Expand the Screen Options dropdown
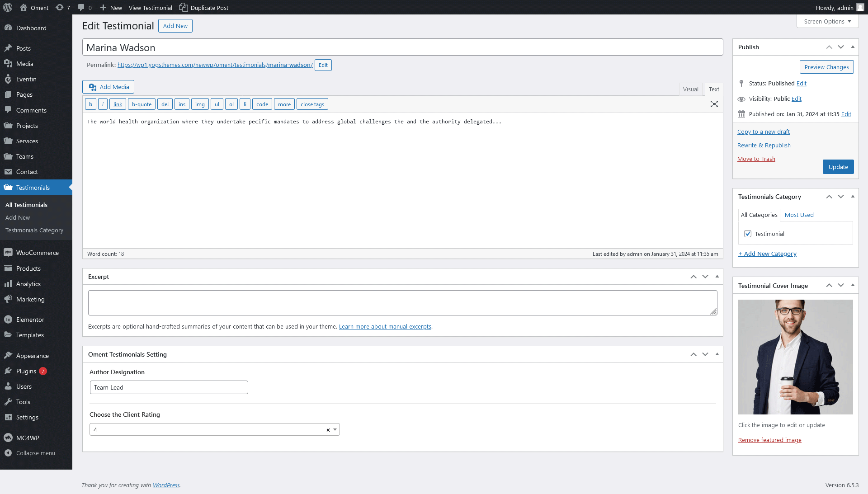This screenshot has height=494, width=868. pos(827,21)
